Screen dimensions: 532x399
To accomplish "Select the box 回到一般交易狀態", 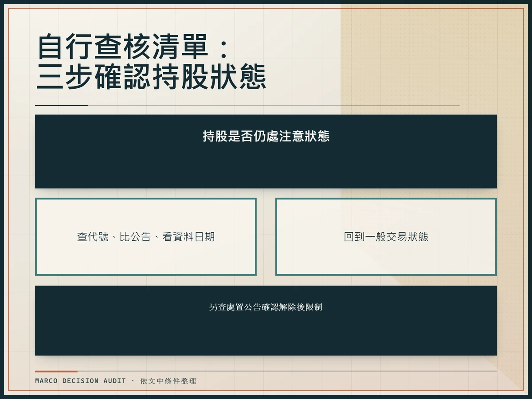I will click(x=386, y=237).
